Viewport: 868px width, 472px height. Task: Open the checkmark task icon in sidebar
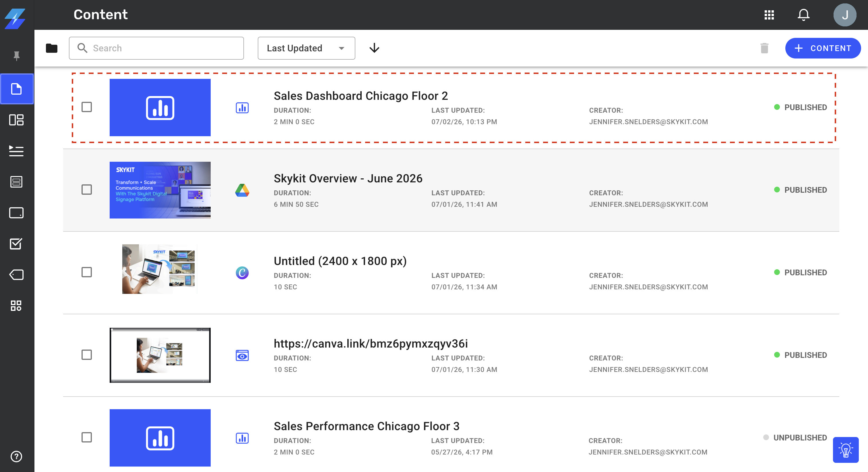click(x=16, y=243)
